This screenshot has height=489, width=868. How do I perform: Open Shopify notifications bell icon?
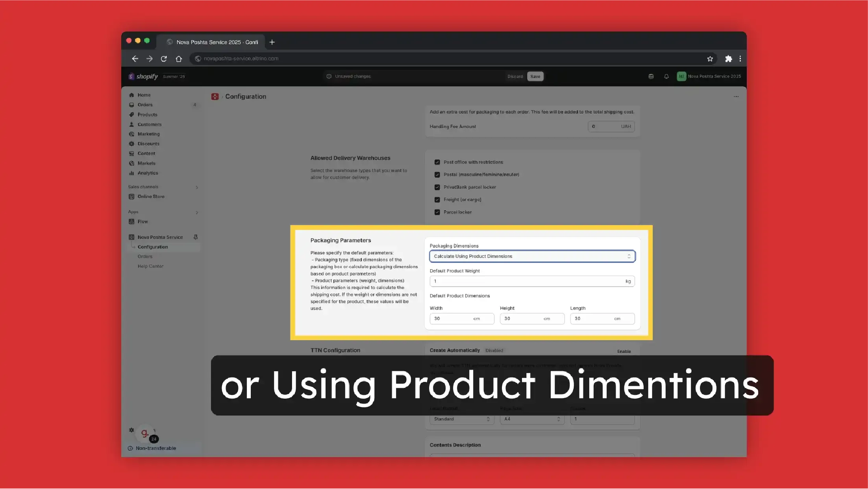click(666, 76)
